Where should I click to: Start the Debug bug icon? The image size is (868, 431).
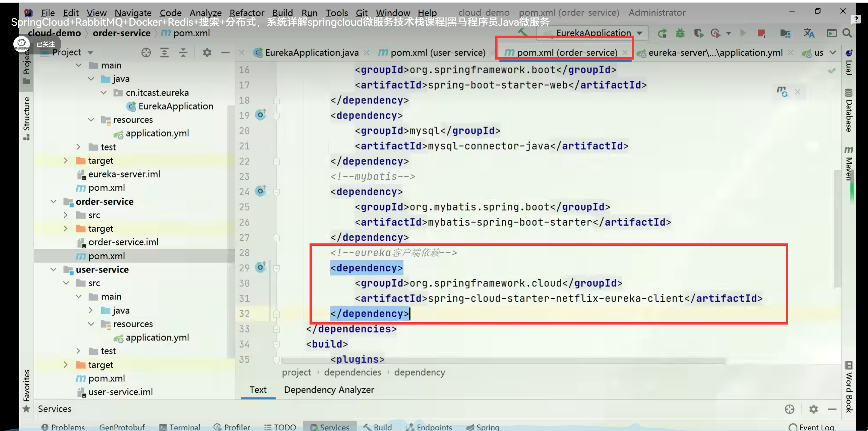pyautogui.click(x=680, y=33)
